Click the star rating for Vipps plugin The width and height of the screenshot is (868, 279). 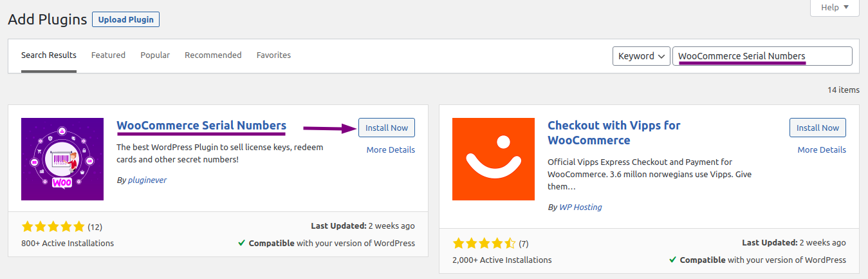484,244
